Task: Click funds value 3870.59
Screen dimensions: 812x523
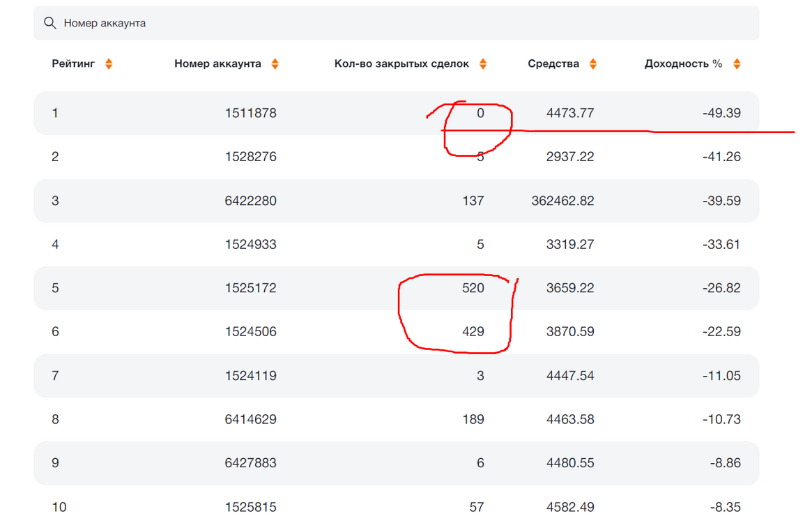Action: 570,331
